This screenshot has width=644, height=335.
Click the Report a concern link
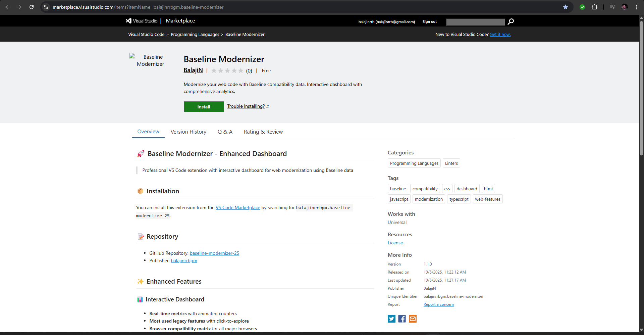pyautogui.click(x=439, y=304)
